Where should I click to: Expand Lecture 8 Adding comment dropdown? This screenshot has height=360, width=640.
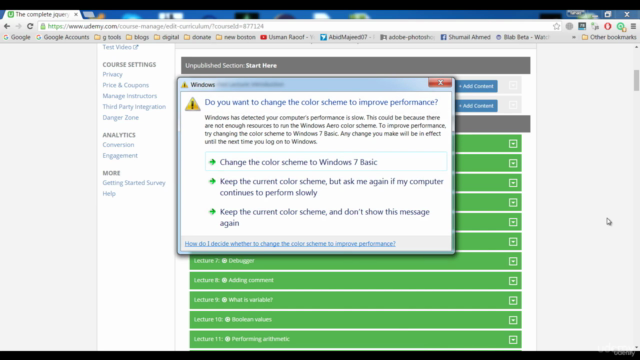click(x=513, y=281)
